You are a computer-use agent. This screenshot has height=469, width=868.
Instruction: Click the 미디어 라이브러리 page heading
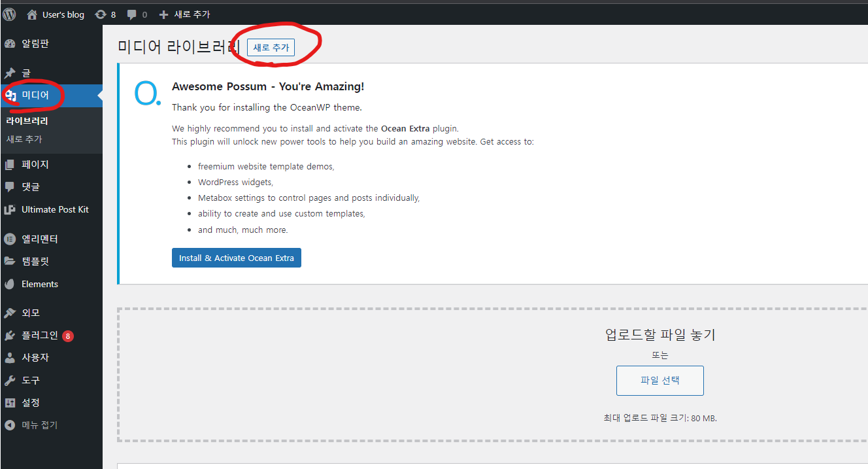pos(179,46)
